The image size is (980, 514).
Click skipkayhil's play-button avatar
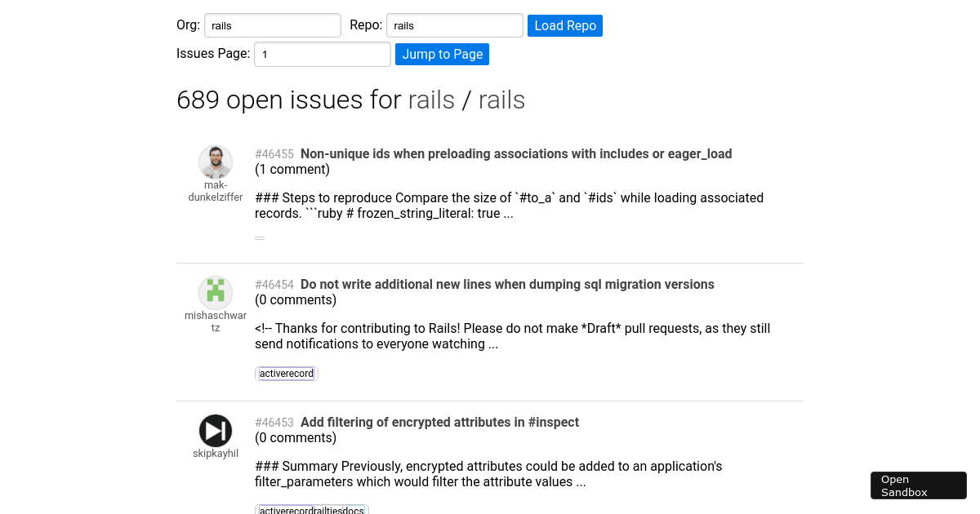pos(216,430)
